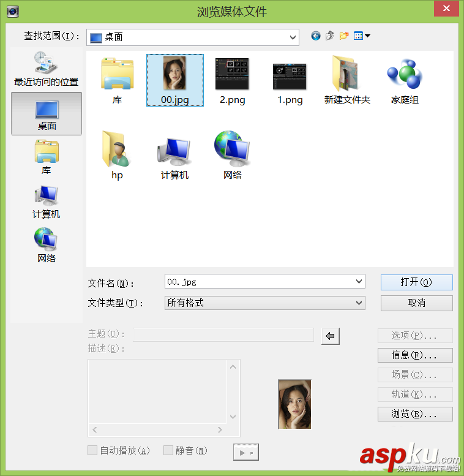The height and width of the screenshot is (476, 464).
Task: Open 库 in the left sidebar
Action: coord(47,157)
